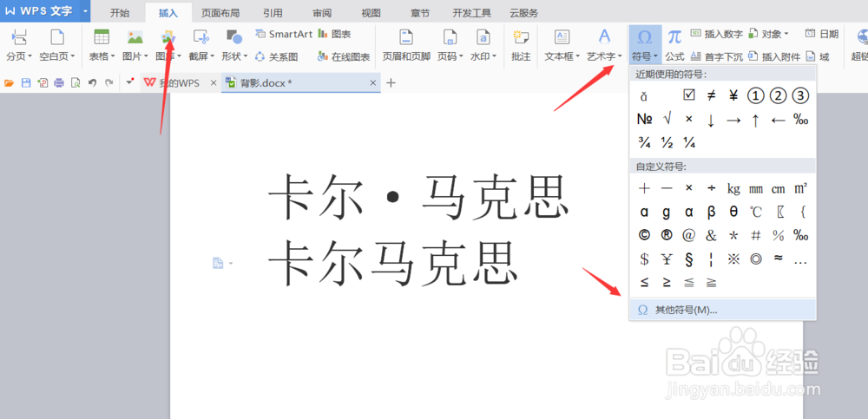Expand the 对象 object dropdown
Image resolution: width=868 pixels, height=419 pixels.
786,35
